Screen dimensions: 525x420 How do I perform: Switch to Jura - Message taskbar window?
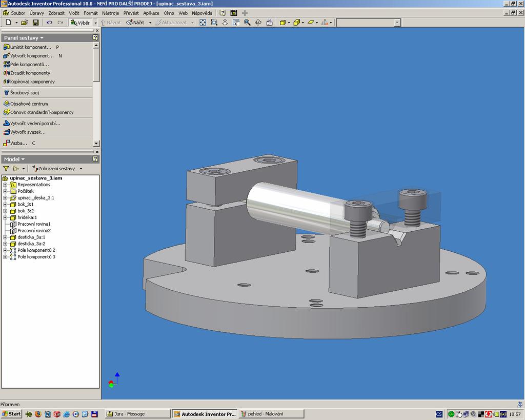137,414
